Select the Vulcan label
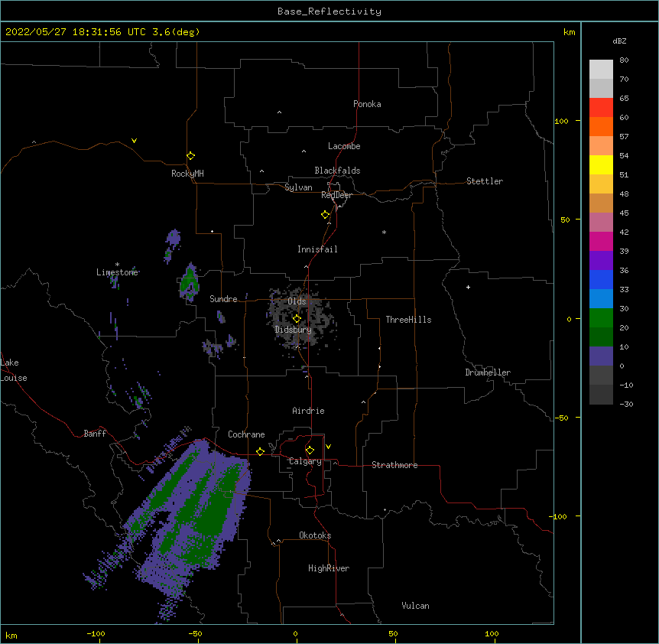The image size is (659, 644). pyautogui.click(x=415, y=606)
